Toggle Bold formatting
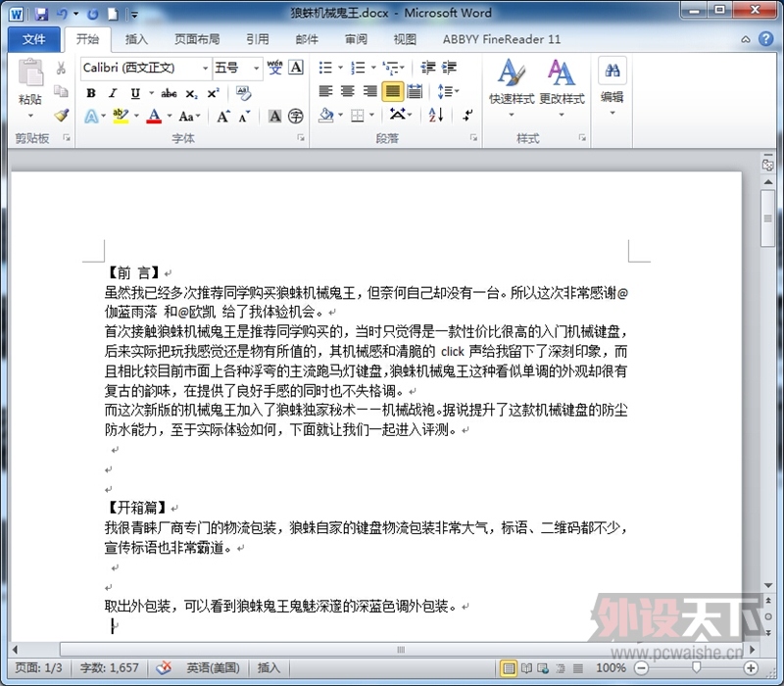784x686 pixels. click(x=91, y=93)
